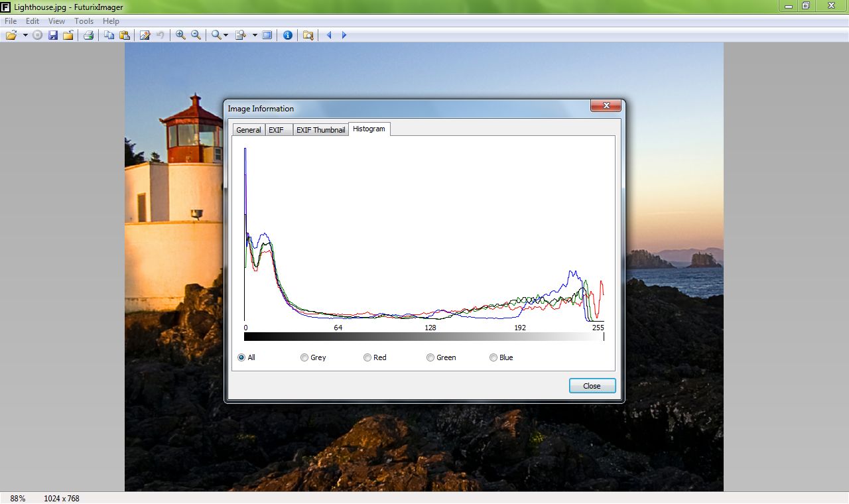This screenshot has height=504, width=849.
Task: Zoom out with the minus magnifier
Action: tap(196, 35)
